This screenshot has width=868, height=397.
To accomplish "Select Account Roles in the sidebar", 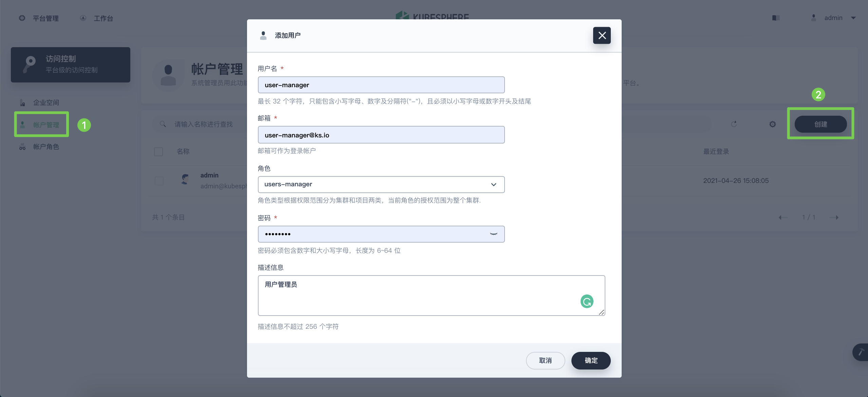I will tap(46, 147).
